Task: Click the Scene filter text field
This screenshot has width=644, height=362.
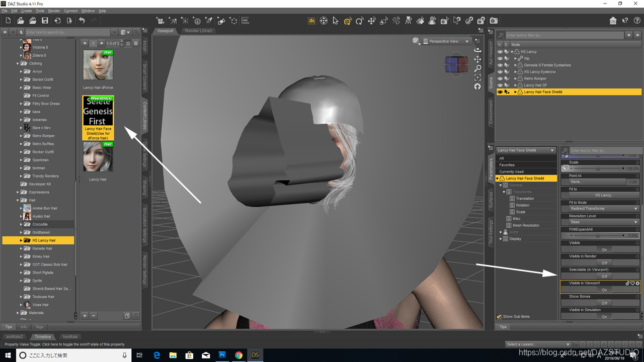Action: (x=565, y=35)
